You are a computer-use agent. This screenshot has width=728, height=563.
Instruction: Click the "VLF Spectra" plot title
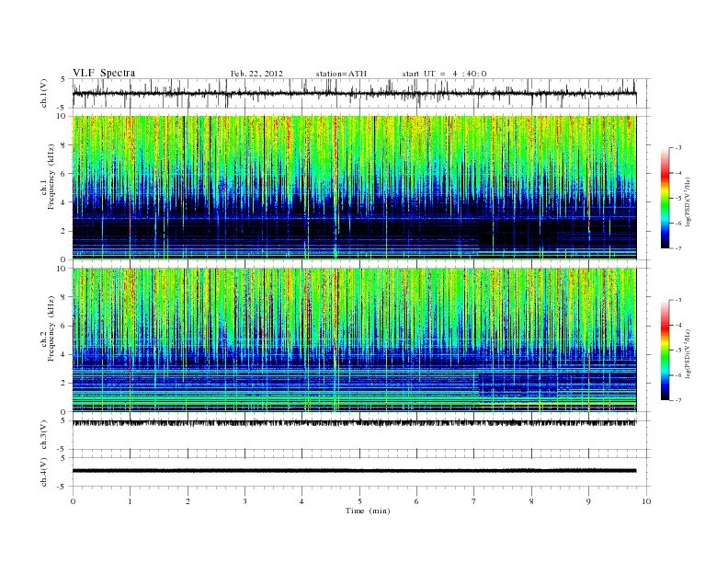(104, 73)
